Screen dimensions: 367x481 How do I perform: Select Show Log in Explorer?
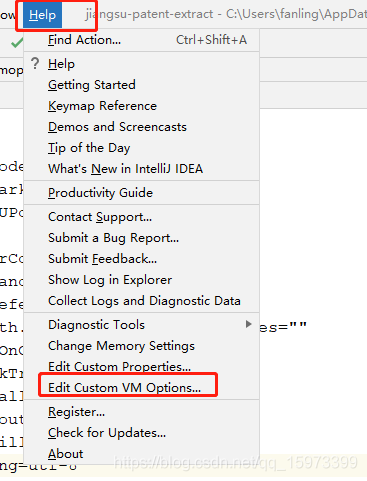(142, 280)
